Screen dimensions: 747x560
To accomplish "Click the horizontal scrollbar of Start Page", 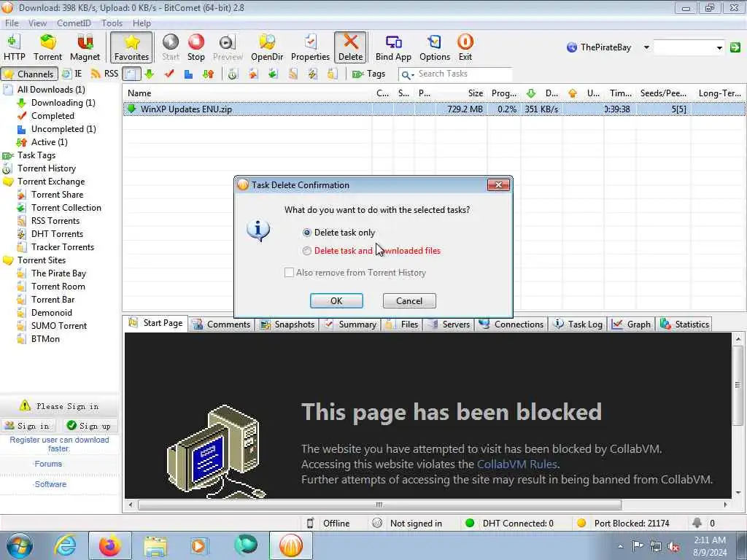I will 379,505.
